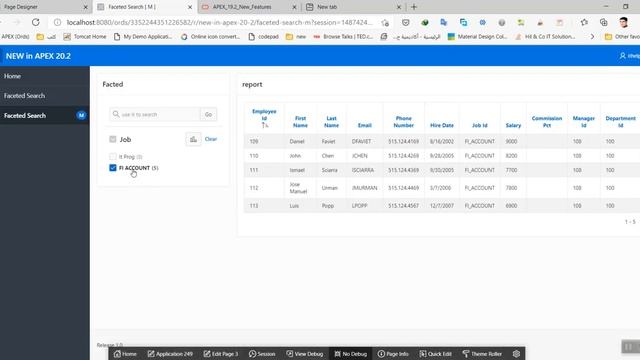
Task: Open the Tomcat Home bookmark
Action: [x=85, y=37]
